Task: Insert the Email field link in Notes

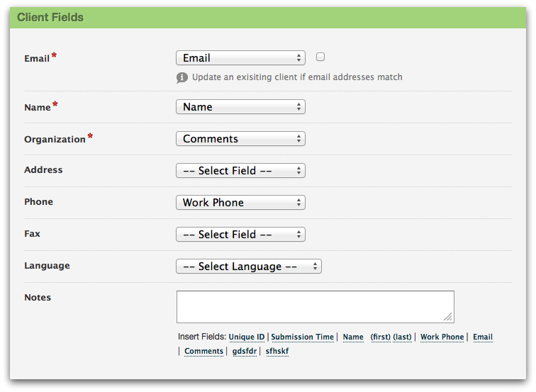Action: point(483,337)
